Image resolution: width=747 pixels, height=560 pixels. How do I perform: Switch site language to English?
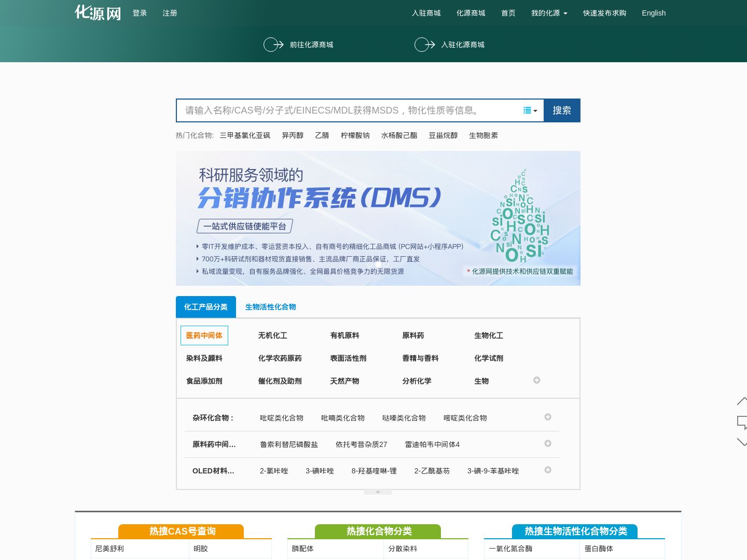coord(654,13)
